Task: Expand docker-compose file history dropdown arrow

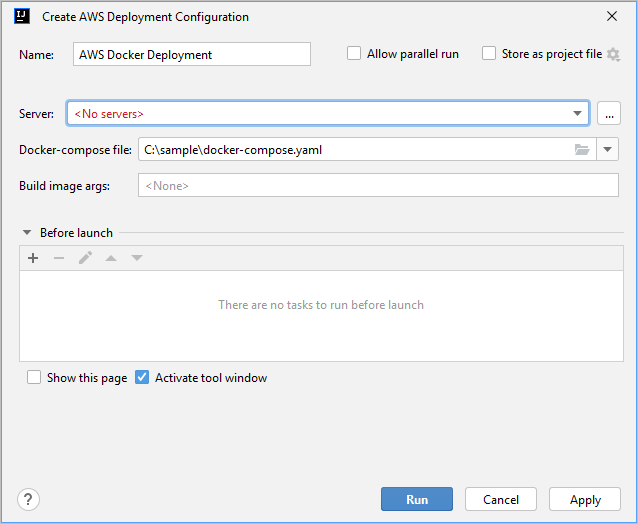Action: click(x=607, y=149)
